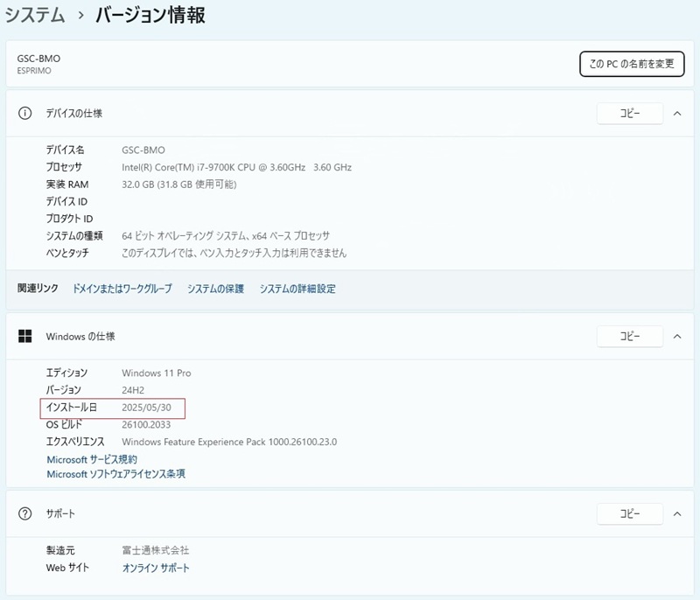Copy the デバイスの仕様 details
The image size is (700, 600).
(x=629, y=114)
